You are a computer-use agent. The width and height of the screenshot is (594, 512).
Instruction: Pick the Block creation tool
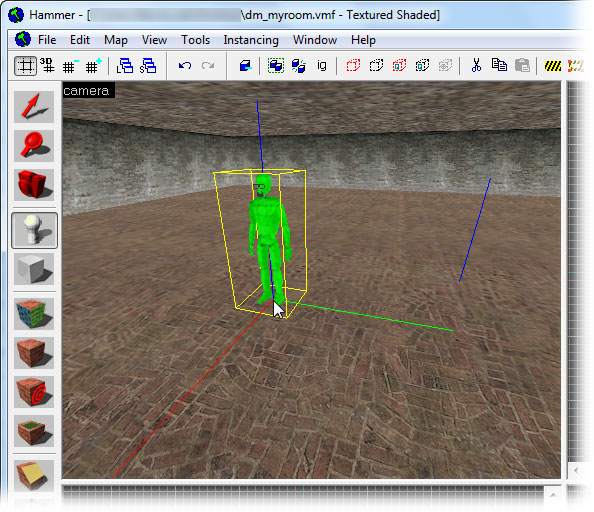(x=34, y=269)
